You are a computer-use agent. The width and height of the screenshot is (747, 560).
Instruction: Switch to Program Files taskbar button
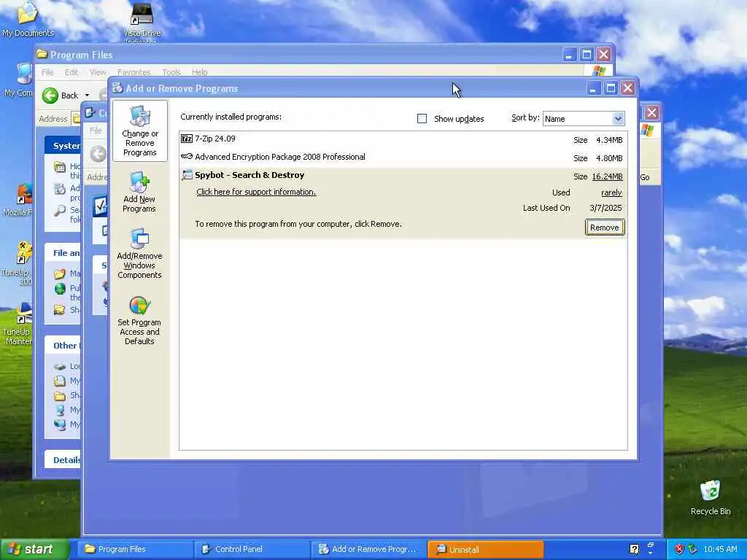click(134, 549)
